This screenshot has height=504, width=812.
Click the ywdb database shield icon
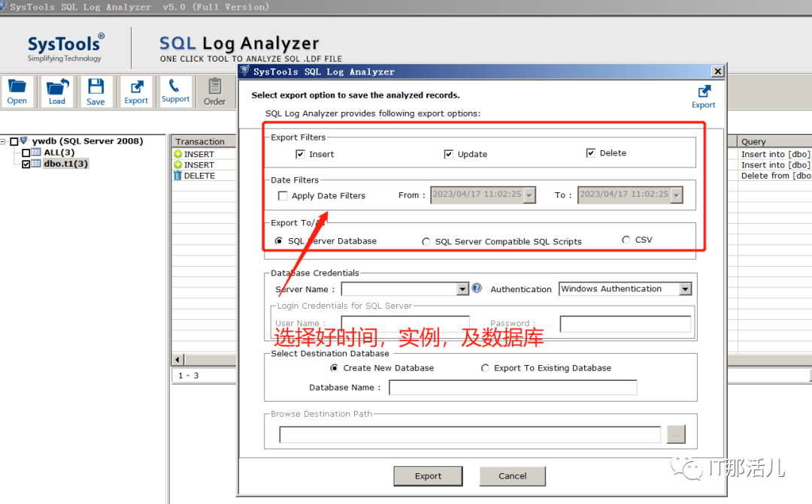24,140
